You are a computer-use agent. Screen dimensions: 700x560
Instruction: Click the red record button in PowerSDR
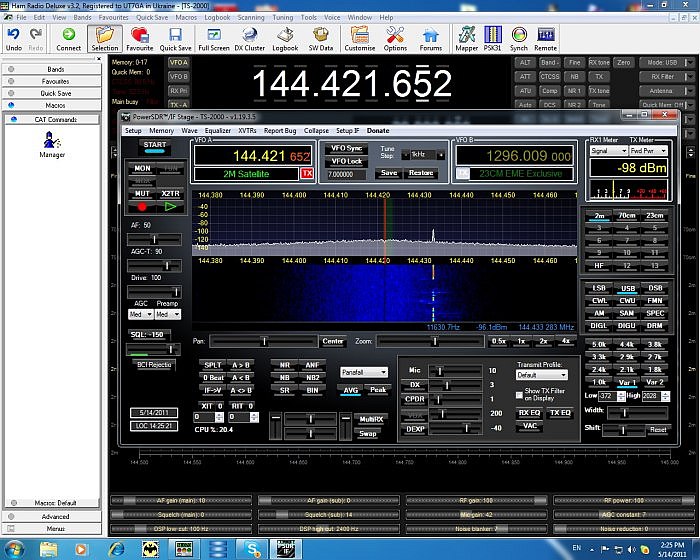[x=142, y=207]
